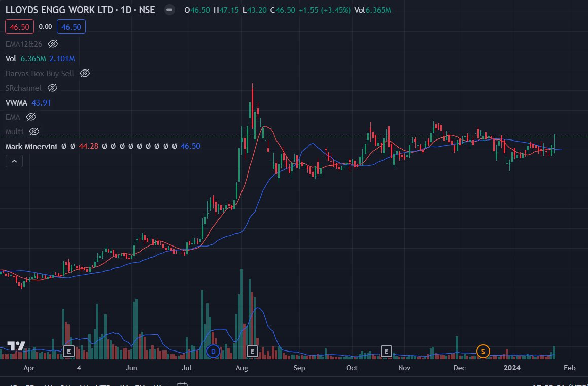Click the blue dividend 'D' marker
Screen dimensions: 588x386
[x=213, y=352]
